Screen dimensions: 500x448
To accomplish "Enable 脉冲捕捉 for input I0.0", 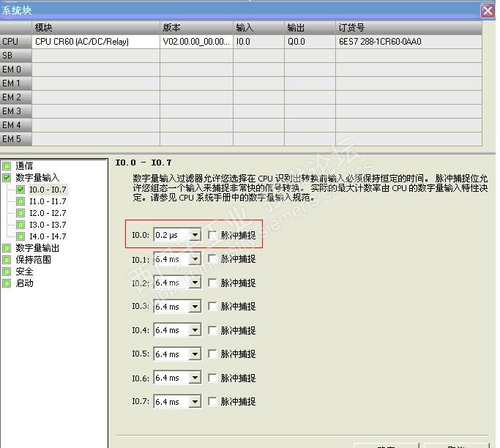I will (x=212, y=235).
